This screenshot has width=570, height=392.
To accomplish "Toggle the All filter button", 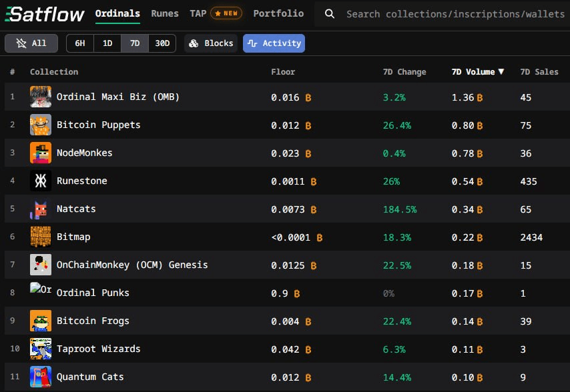I will pos(31,43).
